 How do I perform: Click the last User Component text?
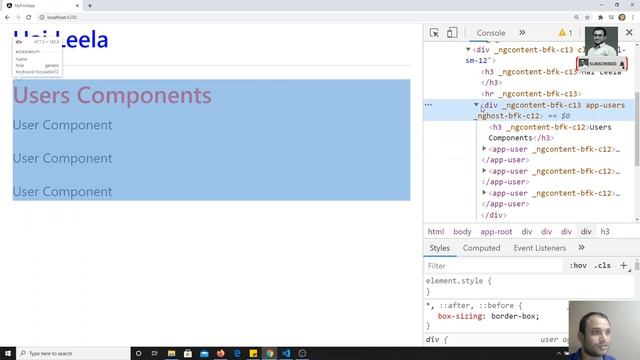(62, 191)
